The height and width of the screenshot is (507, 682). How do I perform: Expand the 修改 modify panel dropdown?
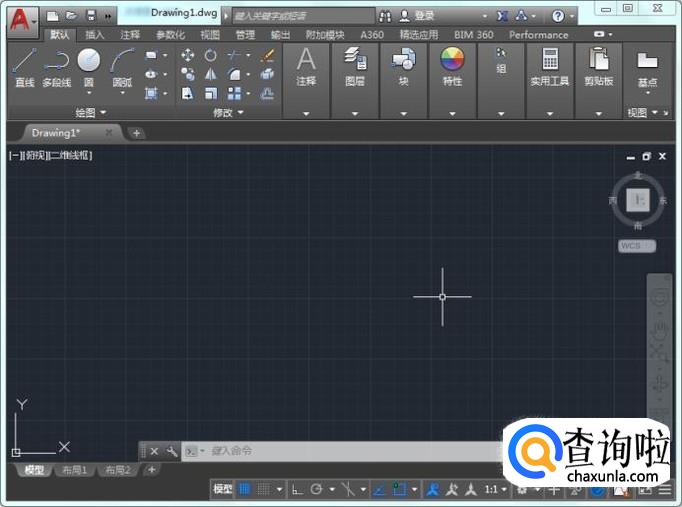[228, 113]
